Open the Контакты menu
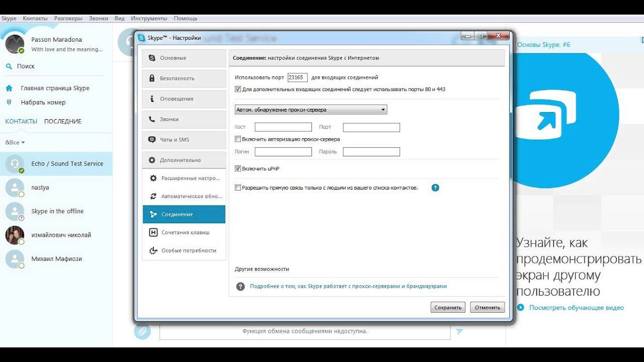 35,18
